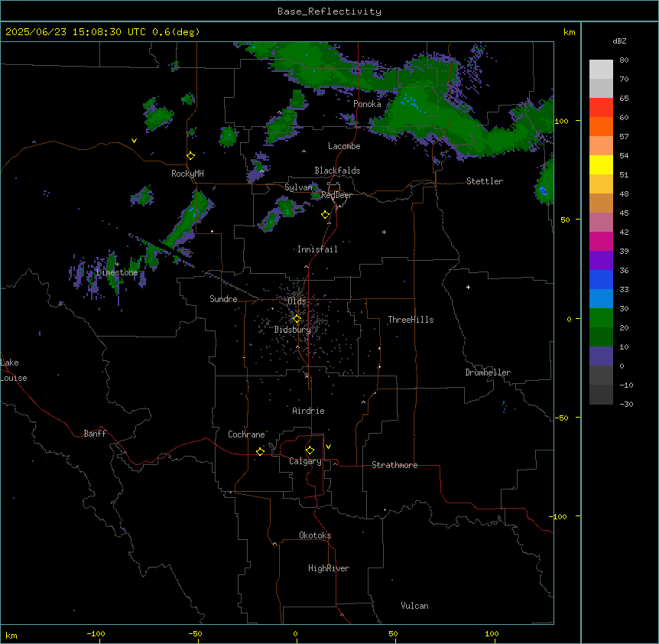Click the 100 tick on right km axis
The height and width of the screenshot is (644, 659).
pos(562,121)
